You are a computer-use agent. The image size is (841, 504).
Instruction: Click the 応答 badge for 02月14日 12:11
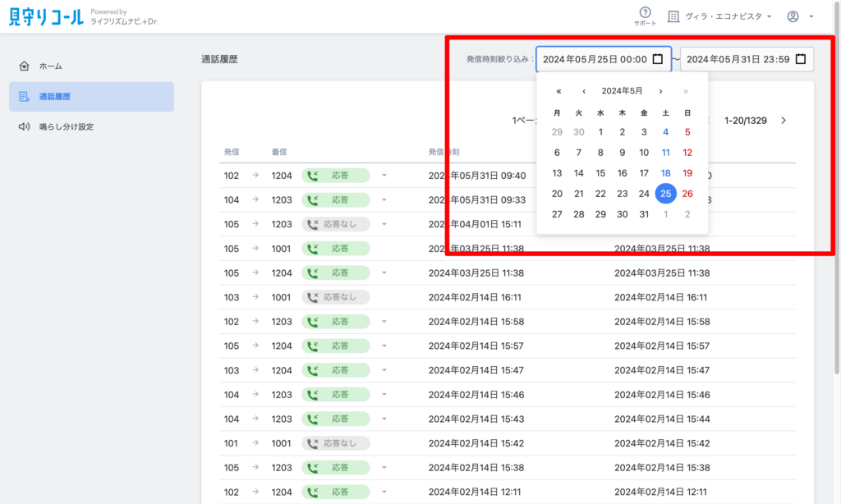coord(336,492)
